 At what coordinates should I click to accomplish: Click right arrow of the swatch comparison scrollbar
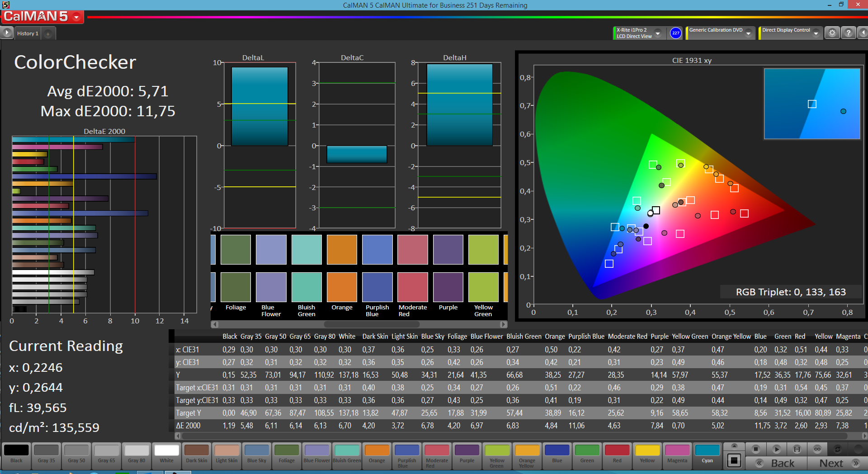tap(503, 324)
